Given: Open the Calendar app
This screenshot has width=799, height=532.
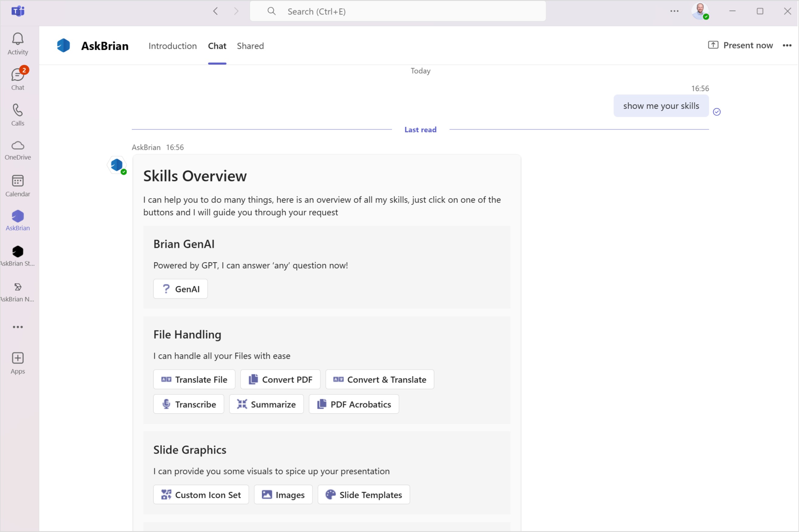Looking at the screenshot, I should pos(18,186).
